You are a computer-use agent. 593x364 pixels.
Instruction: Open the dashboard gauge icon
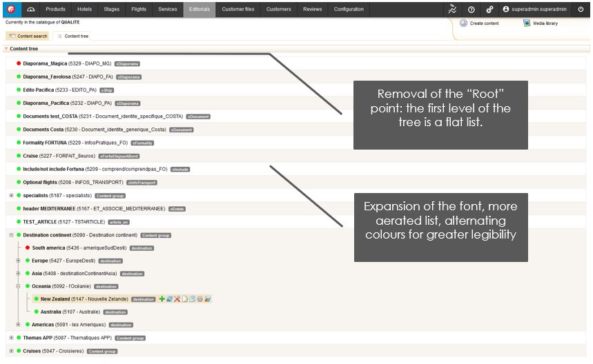30,9
